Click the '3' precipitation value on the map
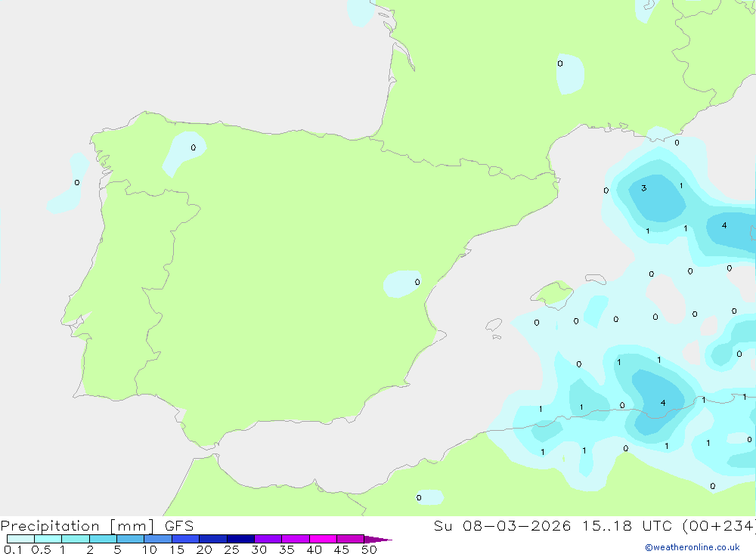The width and height of the screenshot is (756, 554). 643,188
